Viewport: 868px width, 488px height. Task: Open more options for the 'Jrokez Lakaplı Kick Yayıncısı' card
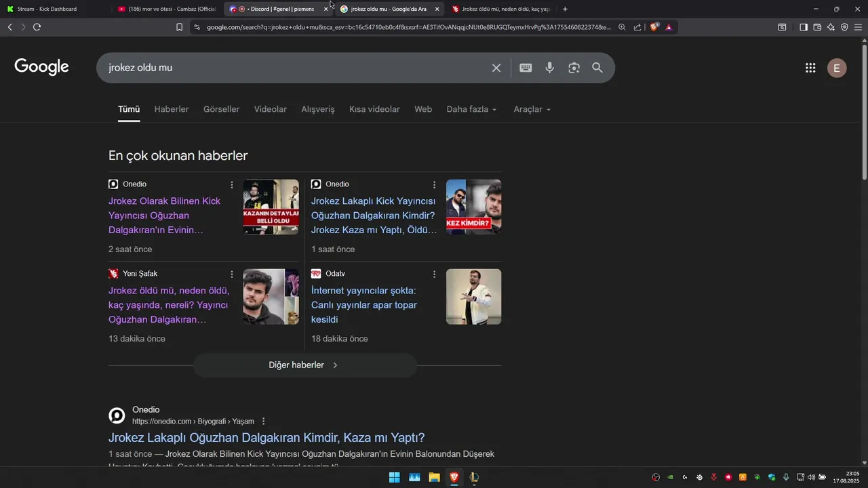pyautogui.click(x=435, y=184)
